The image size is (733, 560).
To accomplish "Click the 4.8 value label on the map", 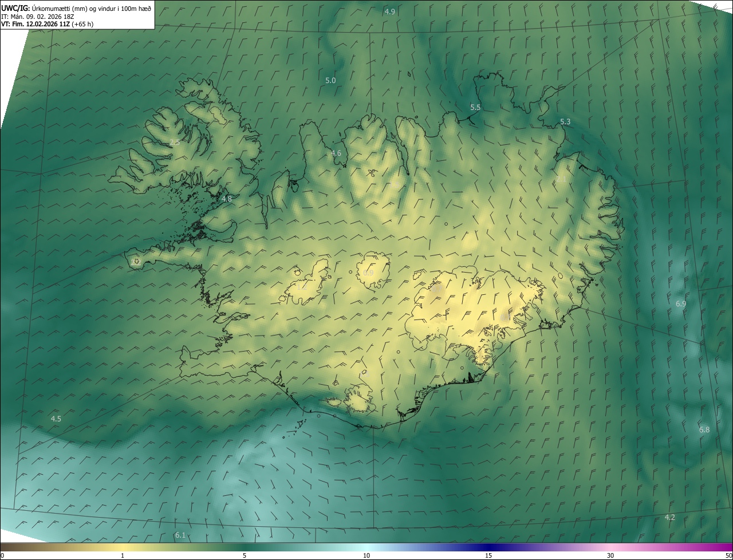I will 227,199.
